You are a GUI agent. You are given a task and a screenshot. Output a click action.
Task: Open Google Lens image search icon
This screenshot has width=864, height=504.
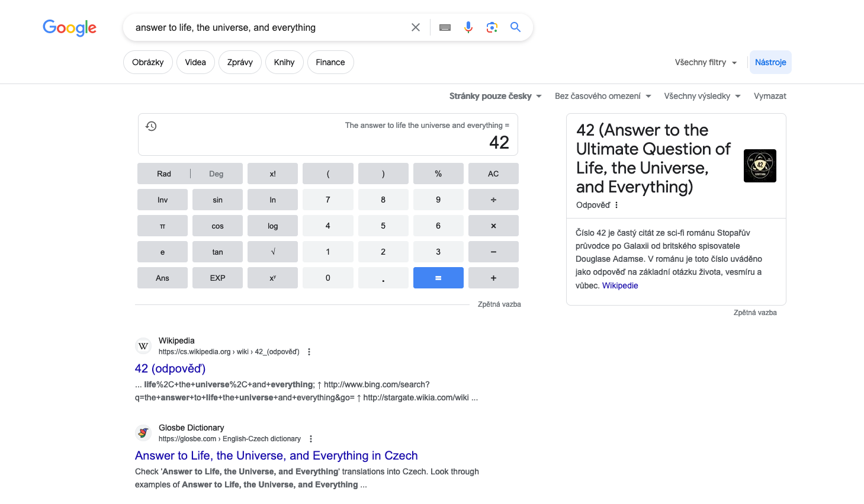click(492, 27)
